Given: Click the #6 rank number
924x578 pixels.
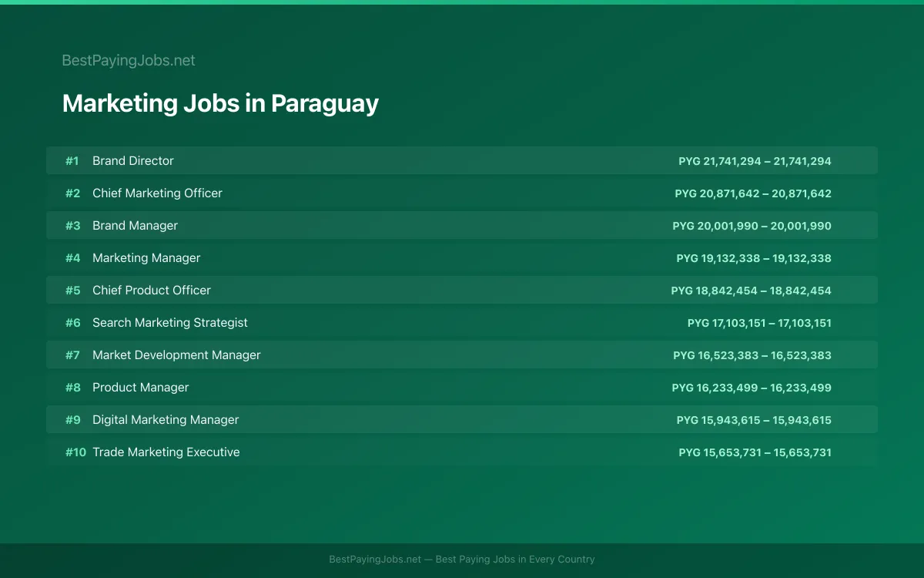Looking at the screenshot, I should point(72,323).
